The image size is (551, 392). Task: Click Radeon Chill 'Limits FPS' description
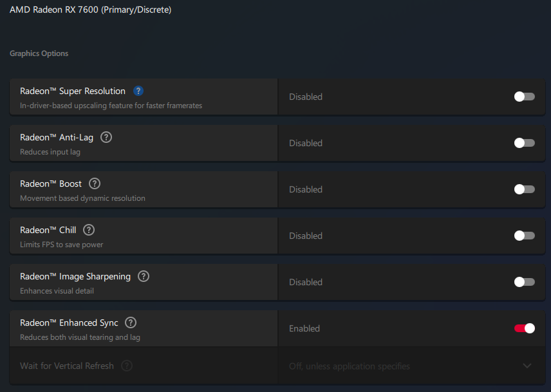(62, 245)
